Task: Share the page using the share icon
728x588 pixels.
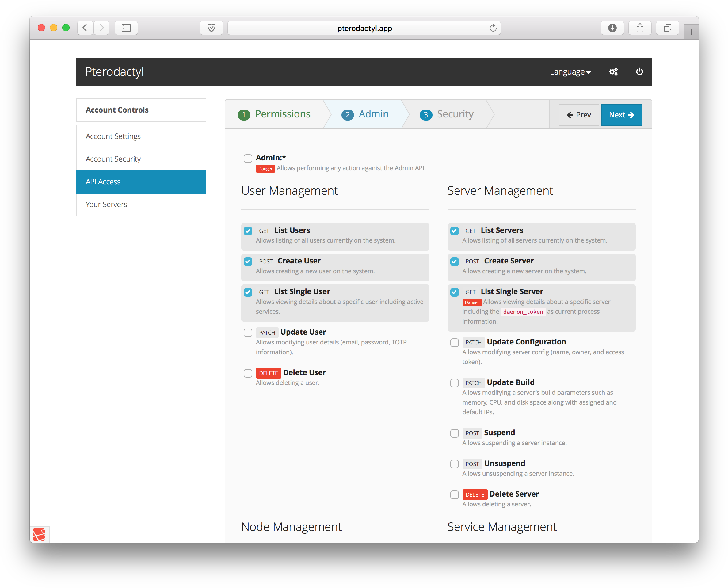Action: click(640, 28)
